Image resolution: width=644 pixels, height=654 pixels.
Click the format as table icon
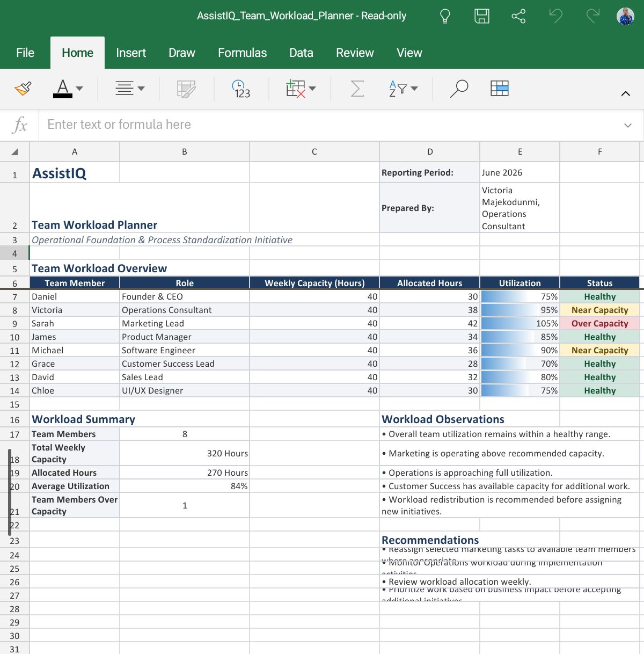[x=500, y=89]
